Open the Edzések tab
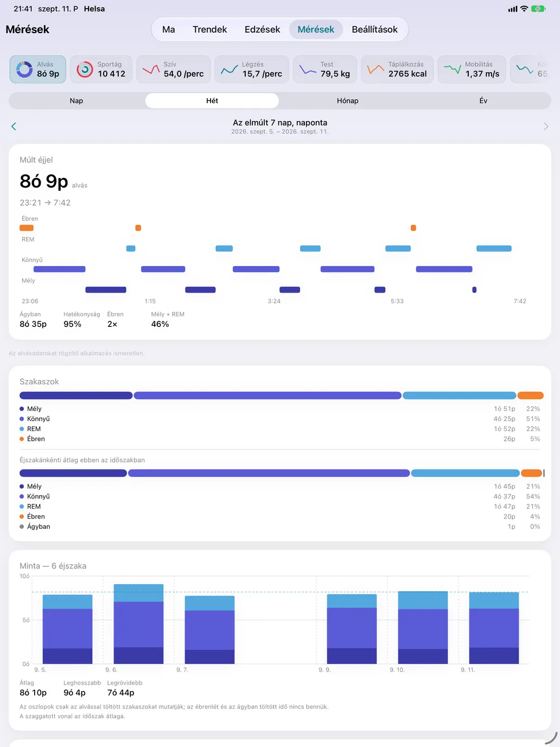The width and height of the screenshot is (560, 747). point(263,29)
